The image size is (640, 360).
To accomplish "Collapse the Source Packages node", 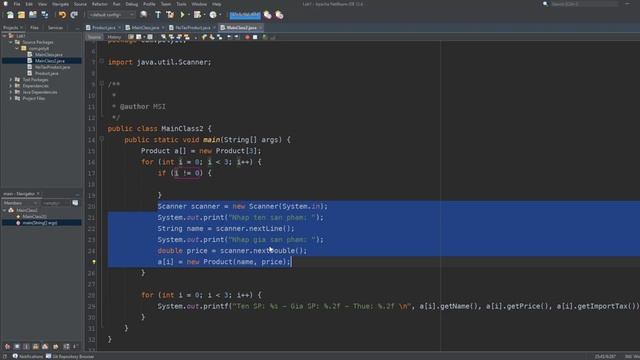I will [11, 42].
